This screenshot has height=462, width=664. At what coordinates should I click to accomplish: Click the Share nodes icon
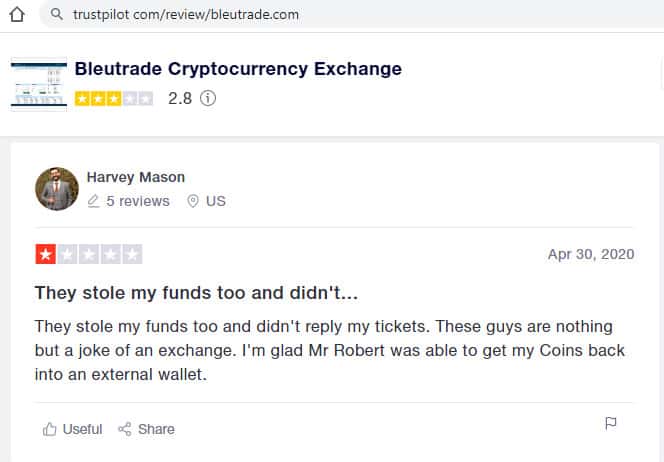coord(125,429)
